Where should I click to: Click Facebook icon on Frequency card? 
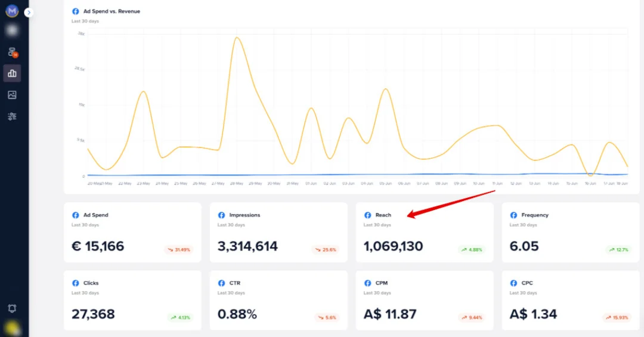[x=513, y=215]
